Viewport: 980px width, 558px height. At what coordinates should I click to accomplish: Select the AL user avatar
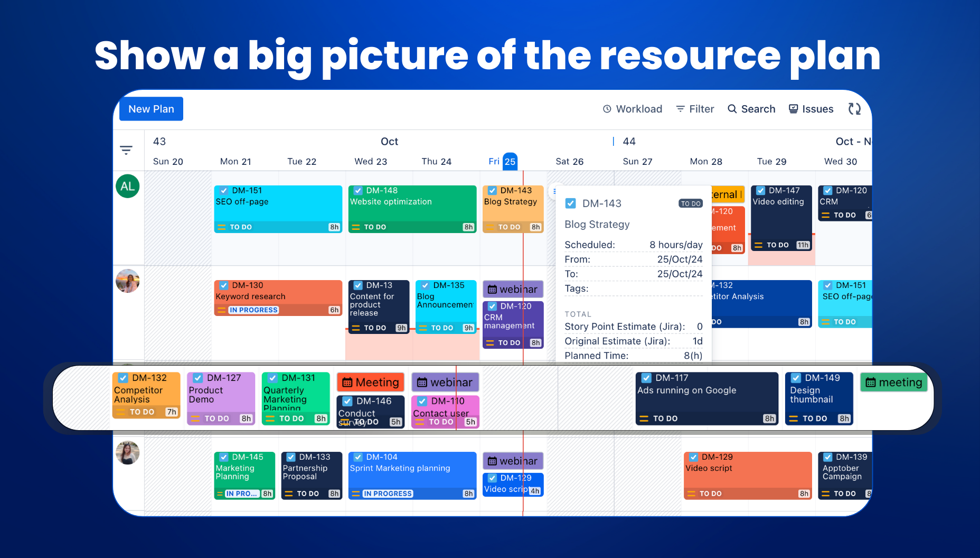pos(128,186)
